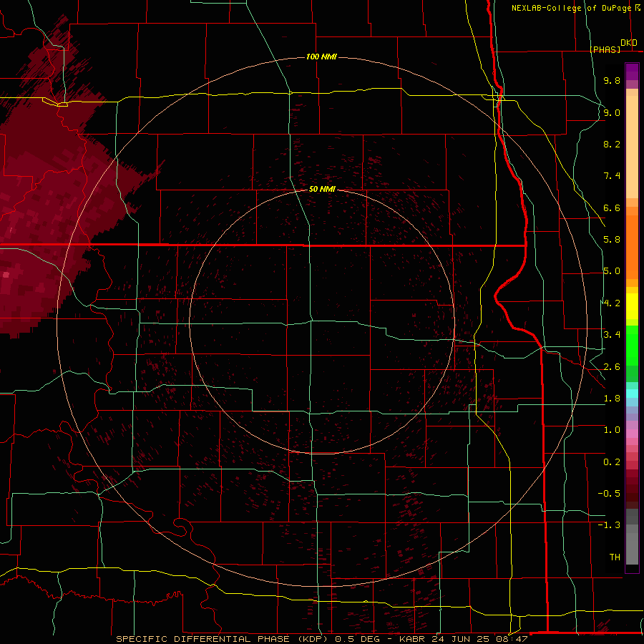This screenshot has height=644, width=644.
Task: Click the 5.0 color scale value
Action: click(x=612, y=271)
